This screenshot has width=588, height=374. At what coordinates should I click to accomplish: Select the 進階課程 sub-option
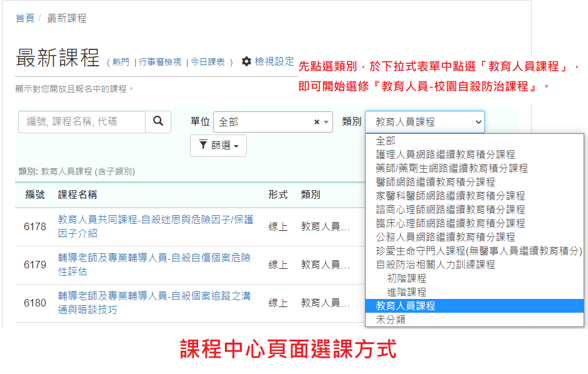406,292
